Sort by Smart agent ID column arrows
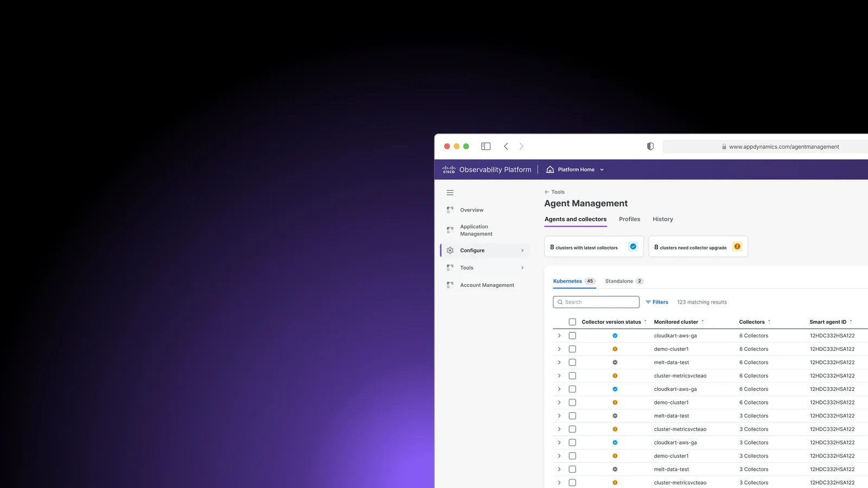The image size is (868, 488). [851, 322]
